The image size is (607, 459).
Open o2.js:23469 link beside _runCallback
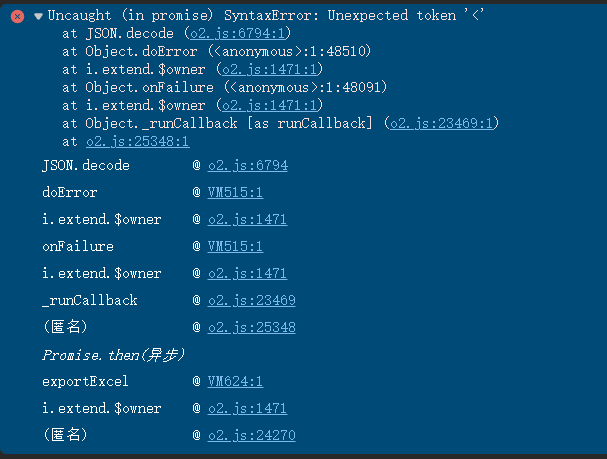[251, 300]
